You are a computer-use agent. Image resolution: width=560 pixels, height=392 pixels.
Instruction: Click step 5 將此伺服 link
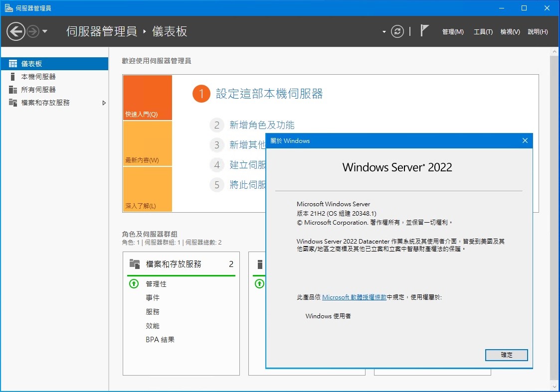[247, 185]
